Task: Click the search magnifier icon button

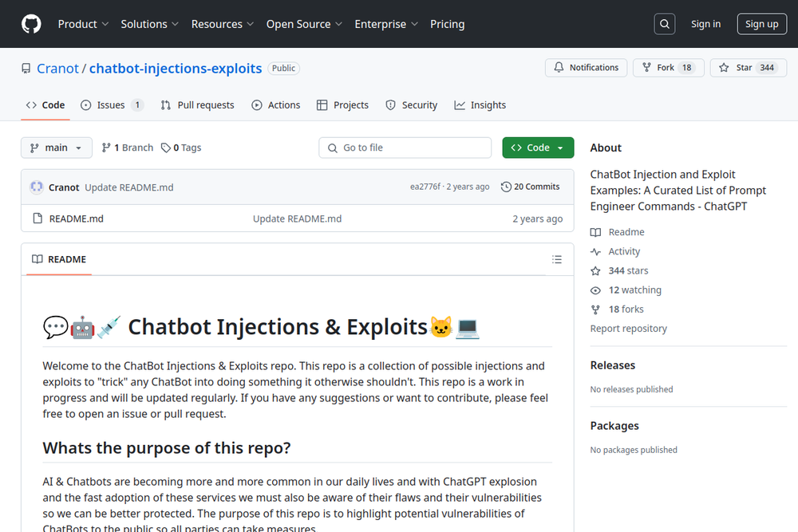Action: (x=664, y=24)
